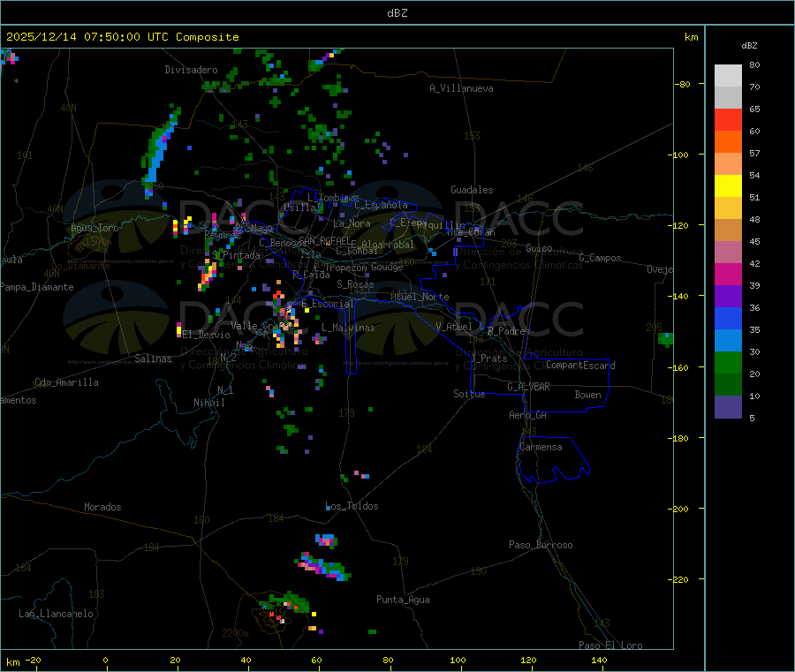Click the 'Bowen' label
The width and height of the screenshot is (795, 672).
coord(588,395)
